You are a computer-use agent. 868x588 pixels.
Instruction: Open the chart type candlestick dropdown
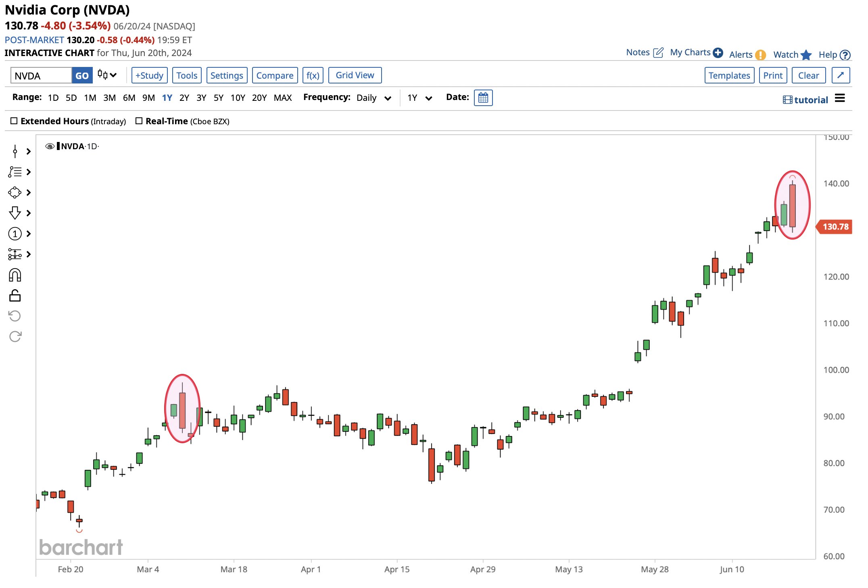click(107, 75)
